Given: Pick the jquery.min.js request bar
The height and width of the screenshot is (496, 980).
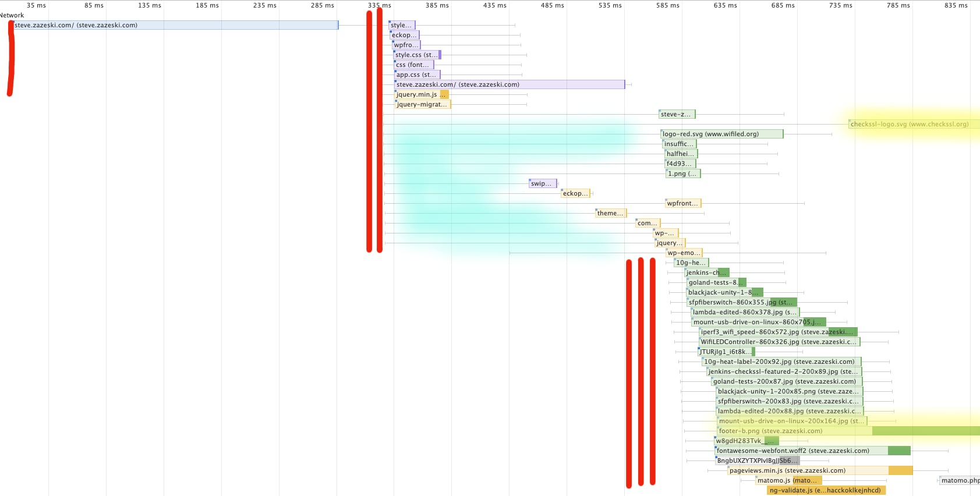Looking at the screenshot, I should [420, 94].
